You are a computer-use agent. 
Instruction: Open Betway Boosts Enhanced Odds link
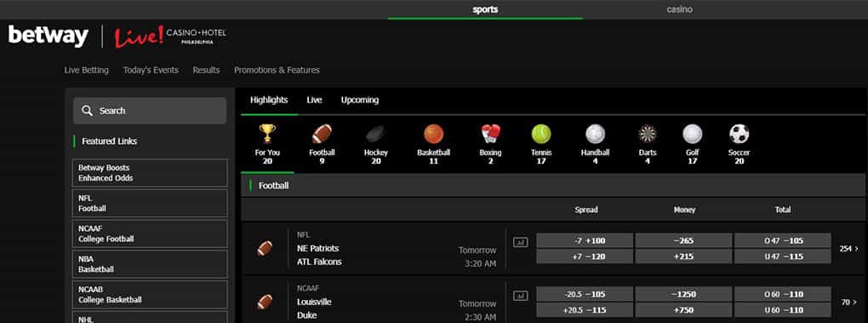click(150, 173)
